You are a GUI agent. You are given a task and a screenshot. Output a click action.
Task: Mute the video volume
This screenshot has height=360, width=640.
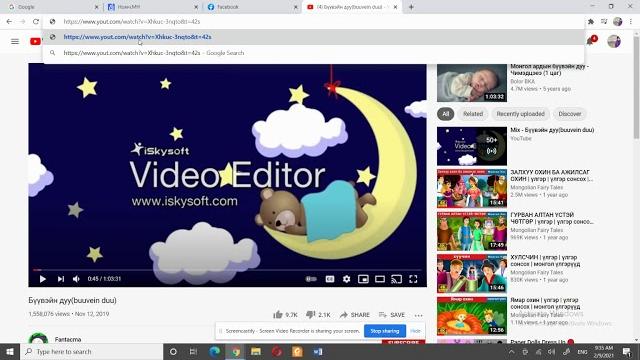(76, 279)
